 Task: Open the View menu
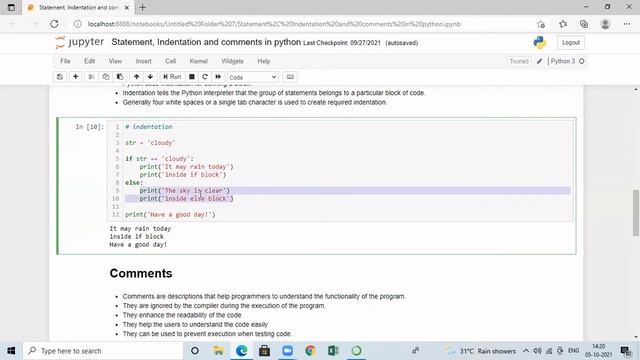pos(115,61)
